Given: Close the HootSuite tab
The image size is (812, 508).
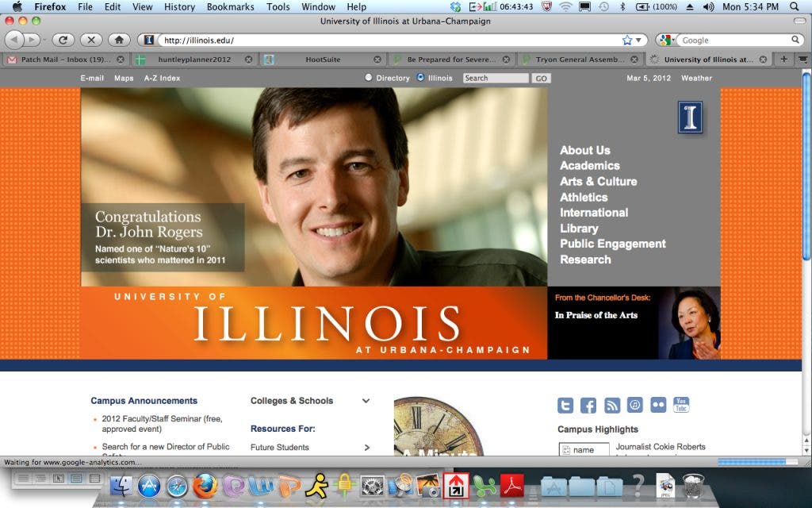Looking at the screenshot, I should tap(377, 60).
